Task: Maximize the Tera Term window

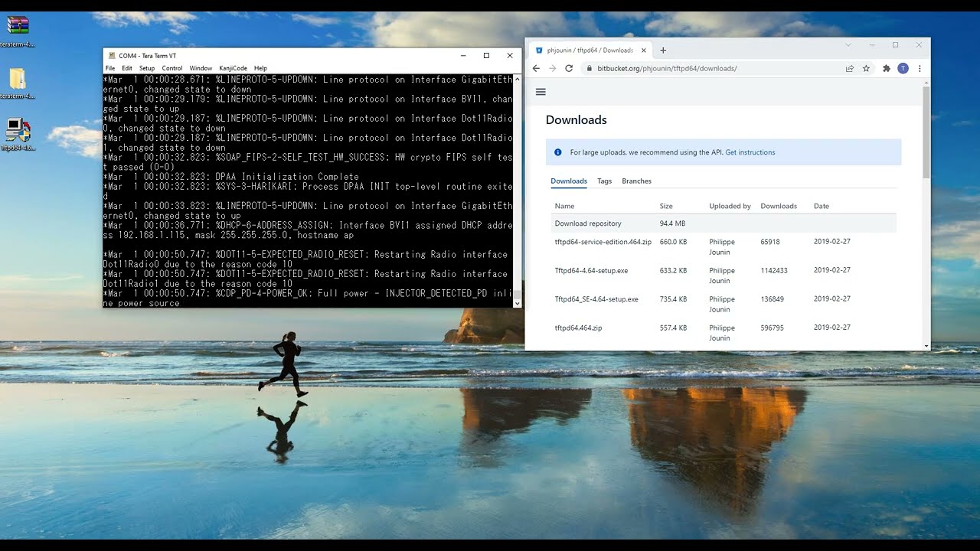Action: point(486,56)
